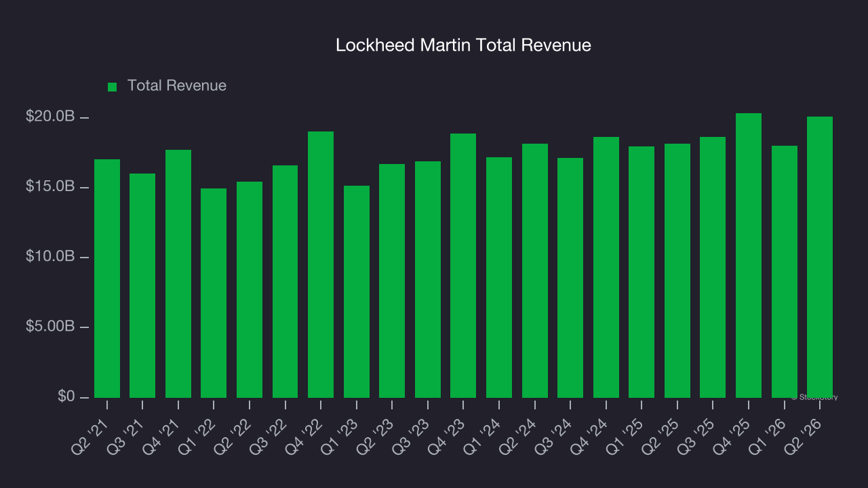Select the Q4 '21 revenue bar
This screenshot has height=488, width=868.
[x=178, y=274]
